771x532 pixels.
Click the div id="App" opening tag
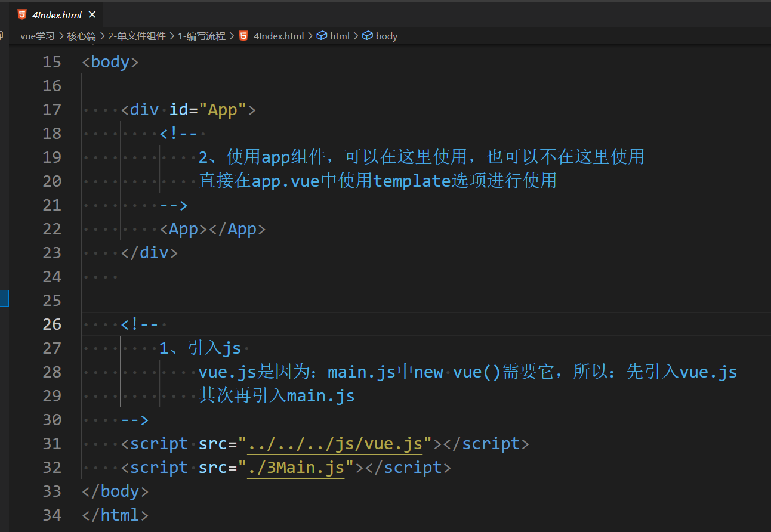click(x=189, y=110)
